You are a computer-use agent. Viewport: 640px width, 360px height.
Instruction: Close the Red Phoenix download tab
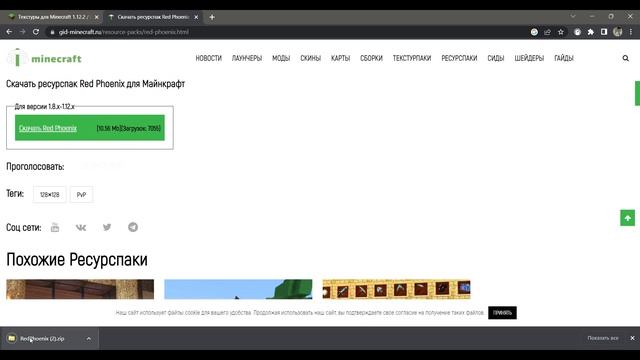pos(196,17)
